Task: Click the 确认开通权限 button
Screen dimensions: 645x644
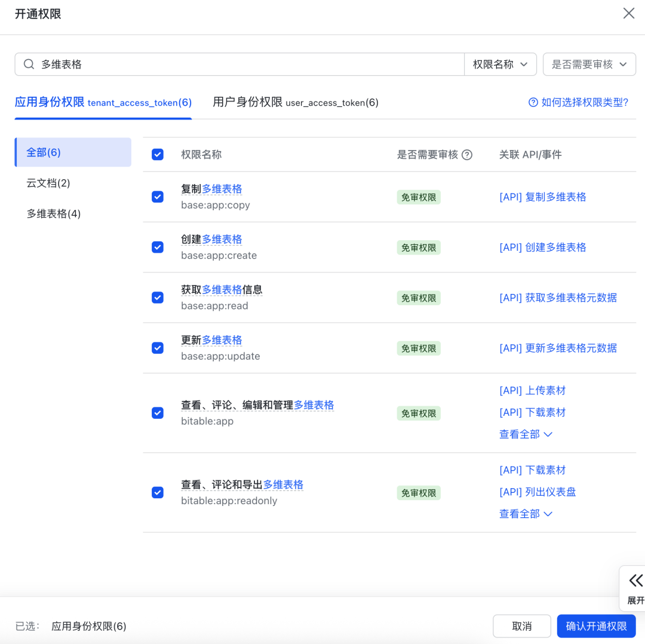Action: tap(596, 626)
